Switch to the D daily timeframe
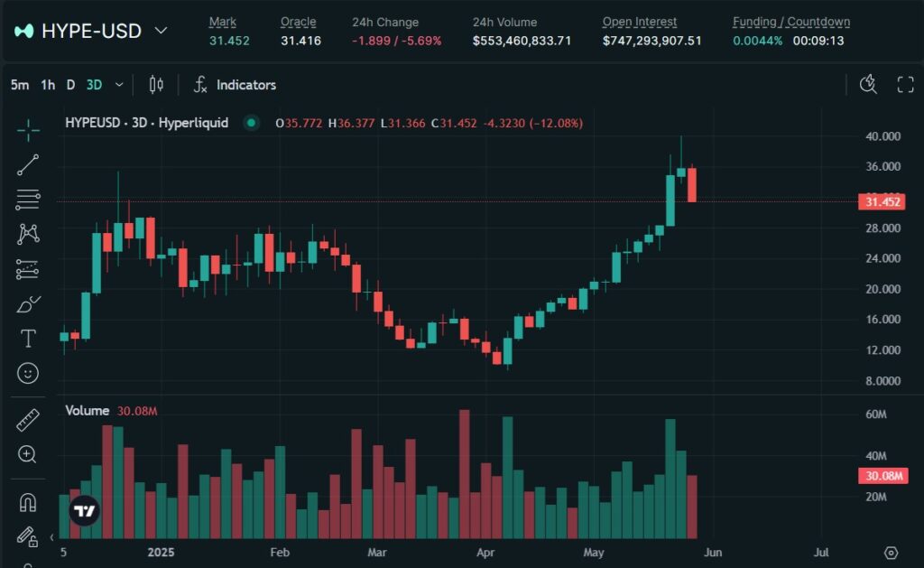The width and height of the screenshot is (924, 568). pos(70,85)
